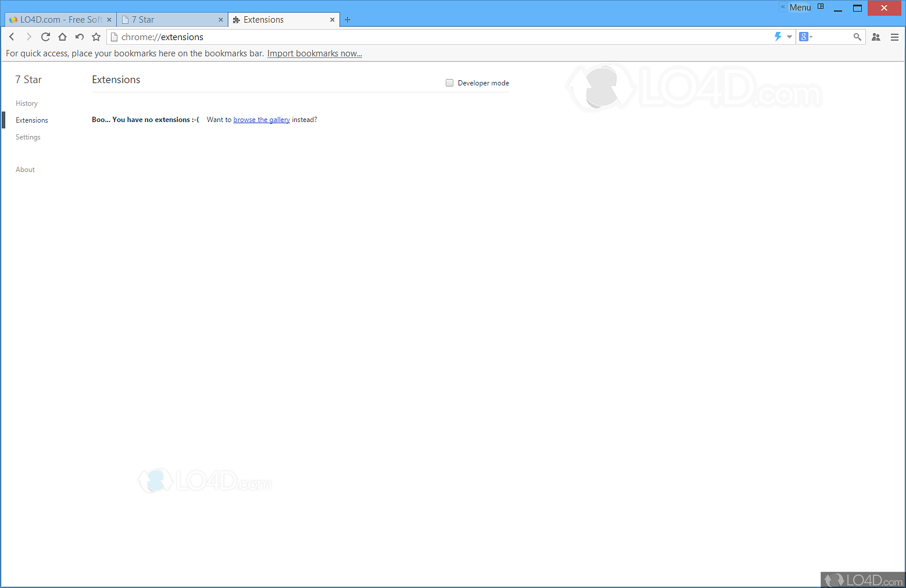Navigate back to the previous page
The height and width of the screenshot is (588, 906).
(x=12, y=37)
